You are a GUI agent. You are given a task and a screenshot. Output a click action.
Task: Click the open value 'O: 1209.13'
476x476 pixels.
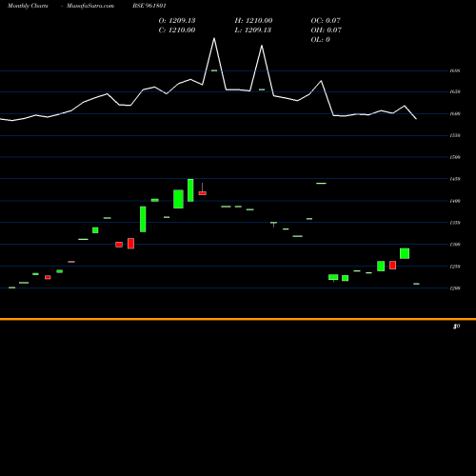(x=177, y=21)
